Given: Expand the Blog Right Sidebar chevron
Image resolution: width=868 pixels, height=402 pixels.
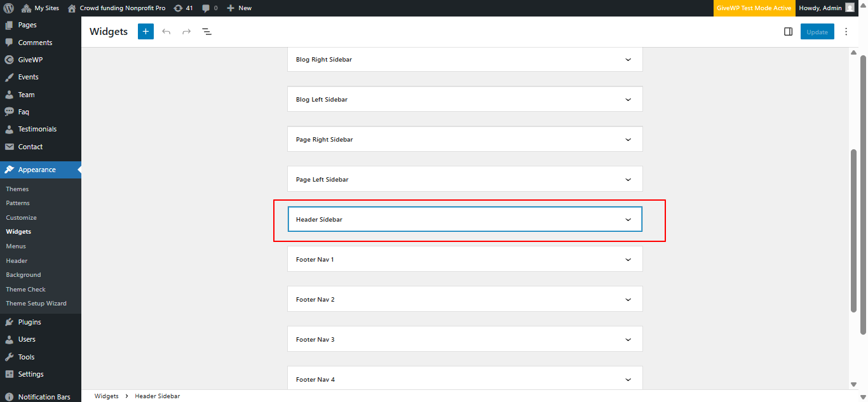Looking at the screenshot, I should [628, 60].
